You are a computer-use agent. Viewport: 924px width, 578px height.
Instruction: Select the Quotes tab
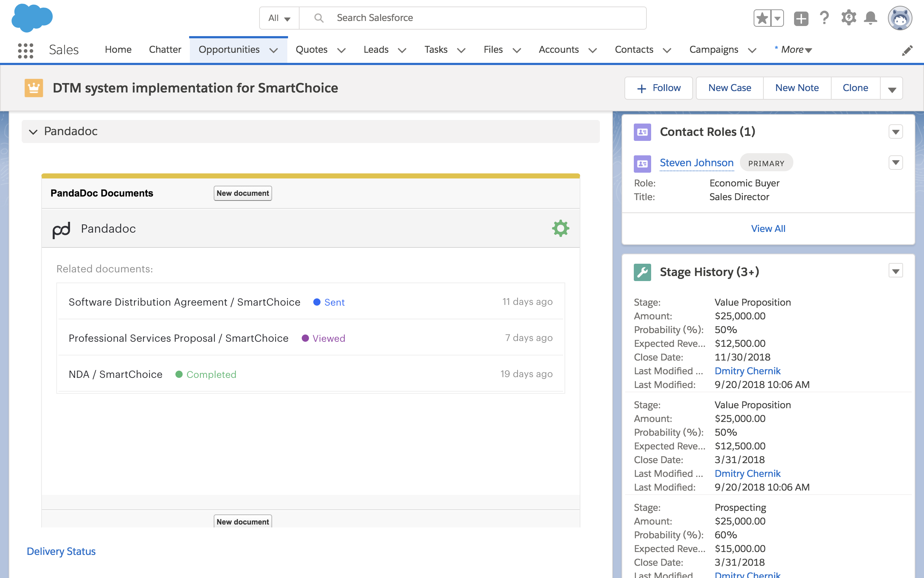click(x=311, y=50)
